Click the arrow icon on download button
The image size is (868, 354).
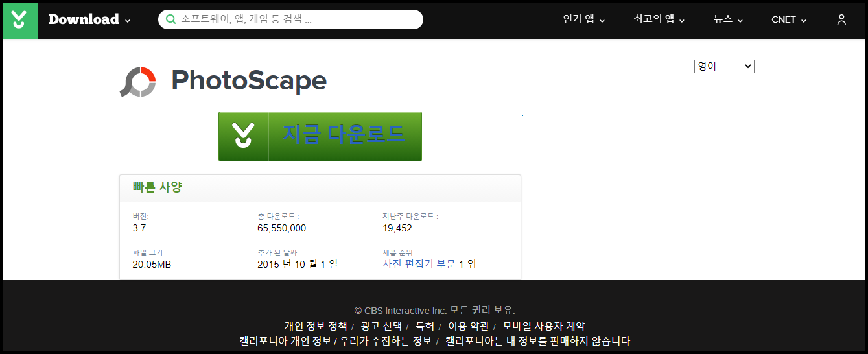click(x=243, y=136)
